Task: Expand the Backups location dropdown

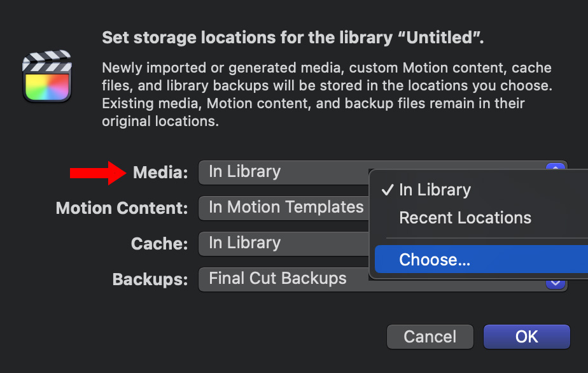Action: pos(283,279)
